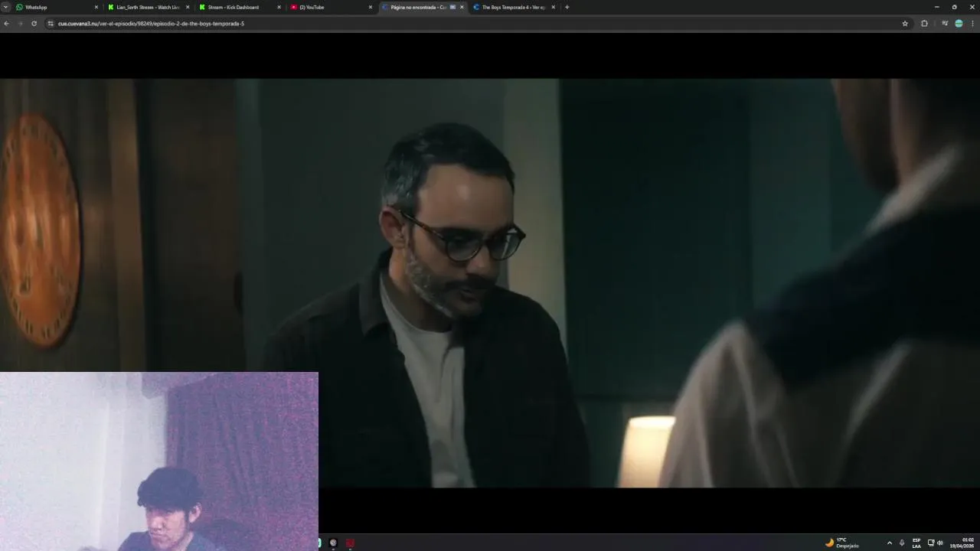Open the browser profile avatar
The height and width of the screenshot is (551, 980).
tap(959, 24)
